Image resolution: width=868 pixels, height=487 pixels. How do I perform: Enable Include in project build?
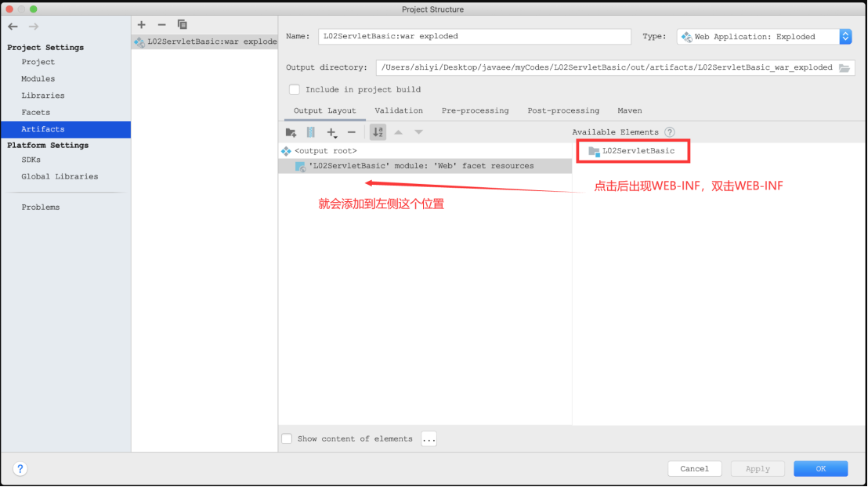click(x=295, y=90)
